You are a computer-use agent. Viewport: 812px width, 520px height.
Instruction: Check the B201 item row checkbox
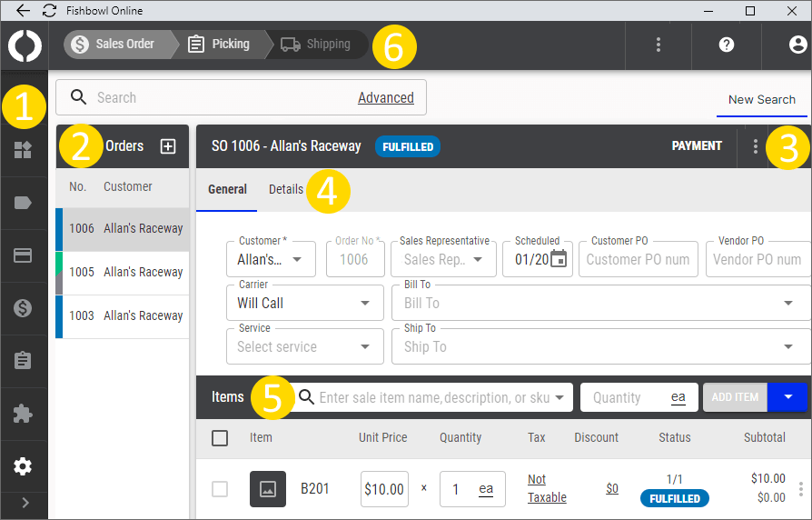[220, 489]
